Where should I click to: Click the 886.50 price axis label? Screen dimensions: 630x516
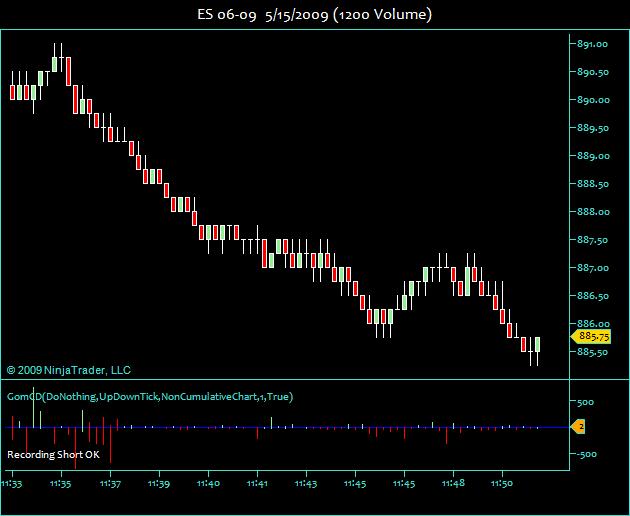coord(593,296)
